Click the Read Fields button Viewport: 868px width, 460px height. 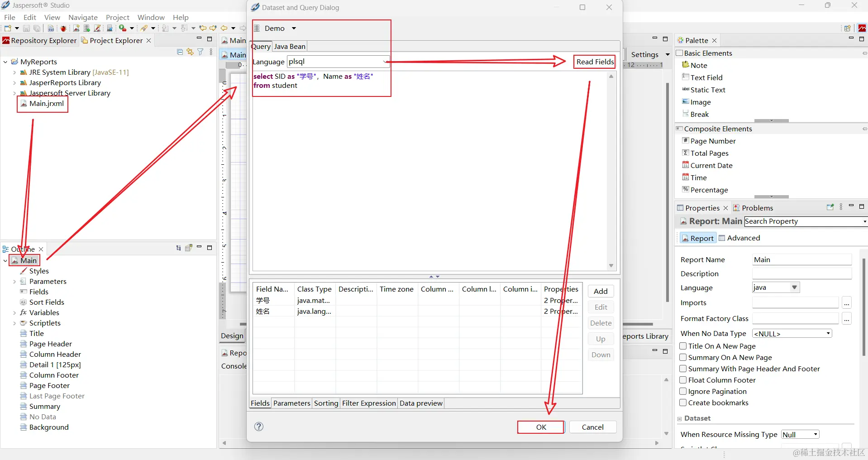pyautogui.click(x=595, y=62)
